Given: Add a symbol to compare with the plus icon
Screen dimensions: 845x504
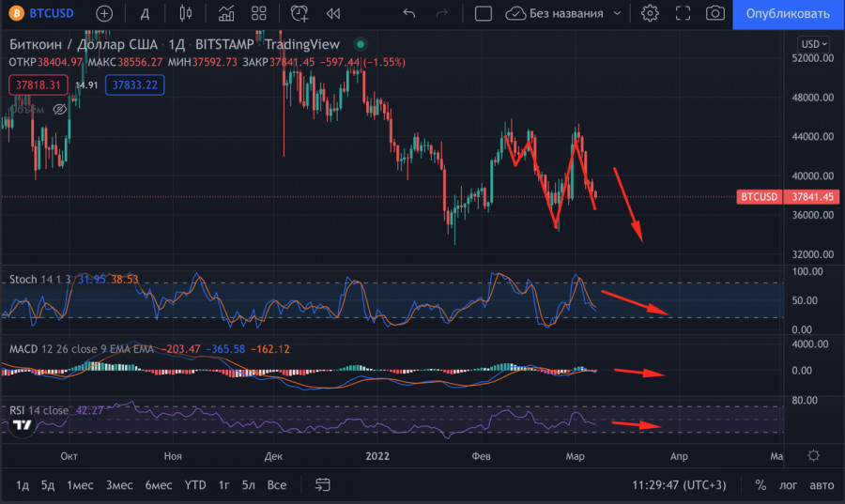Looking at the screenshot, I should coord(104,13).
